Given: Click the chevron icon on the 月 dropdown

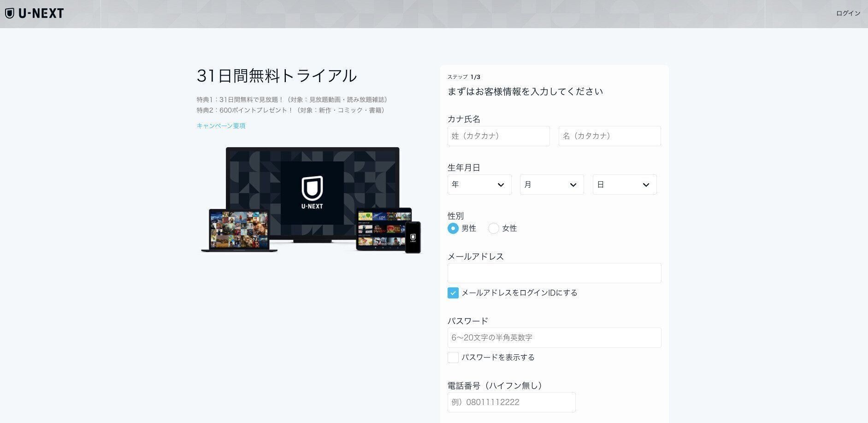Looking at the screenshot, I should tap(573, 185).
